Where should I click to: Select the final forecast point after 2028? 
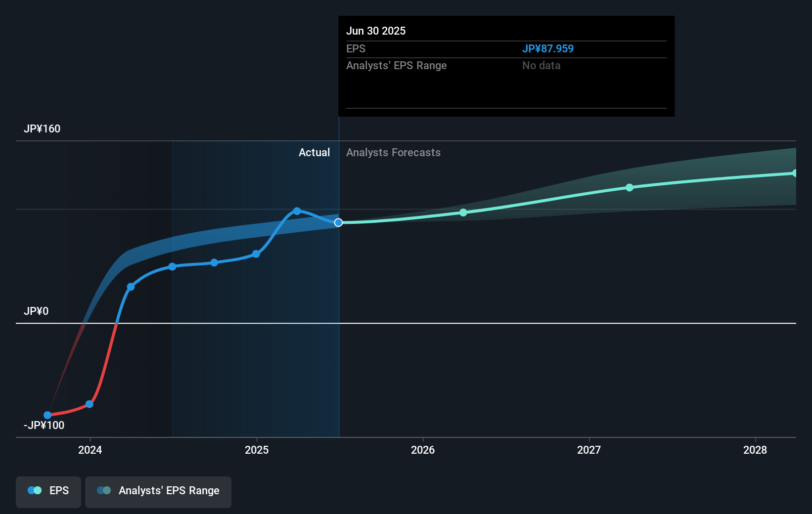point(795,173)
